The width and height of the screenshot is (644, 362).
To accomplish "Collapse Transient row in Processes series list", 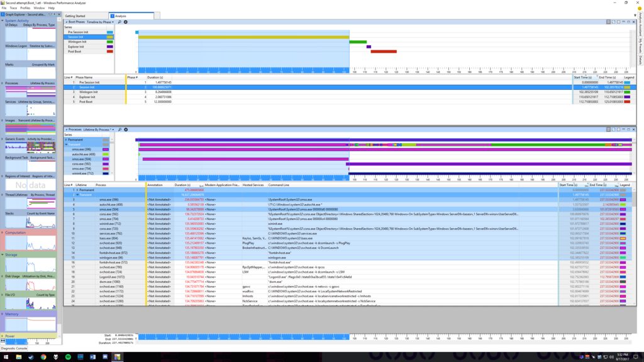I will point(66,145).
